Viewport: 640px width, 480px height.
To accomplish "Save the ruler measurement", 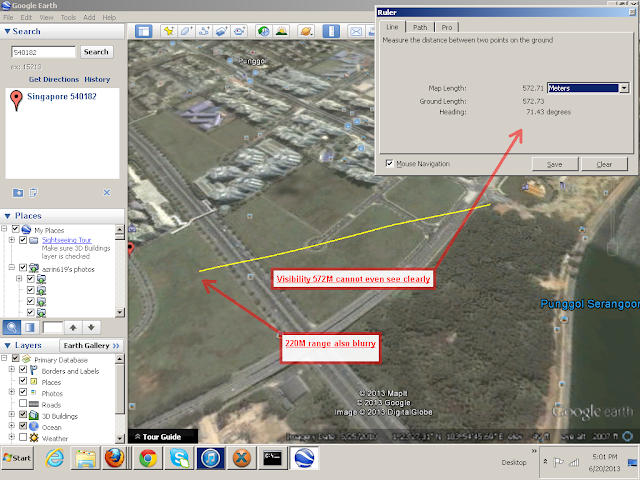I will [x=555, y=164].
